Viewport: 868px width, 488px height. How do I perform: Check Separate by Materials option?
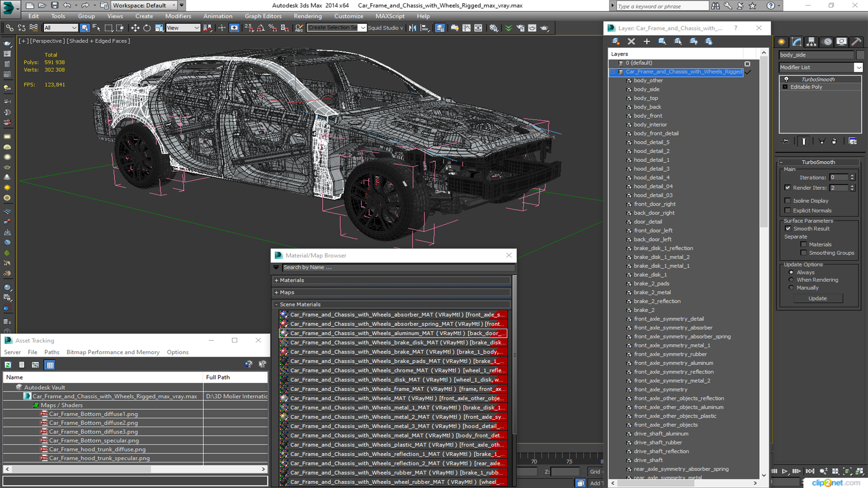804,244
